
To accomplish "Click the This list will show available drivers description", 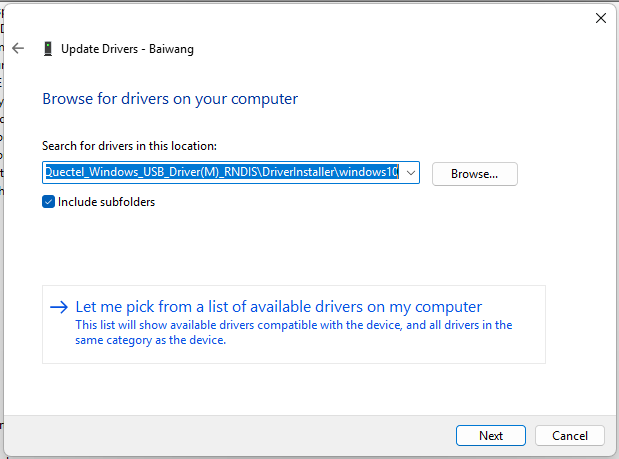I will pos(294,332).
